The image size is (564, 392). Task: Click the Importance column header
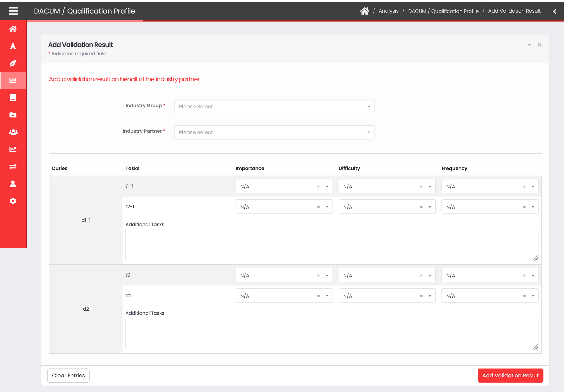point(250,168)
